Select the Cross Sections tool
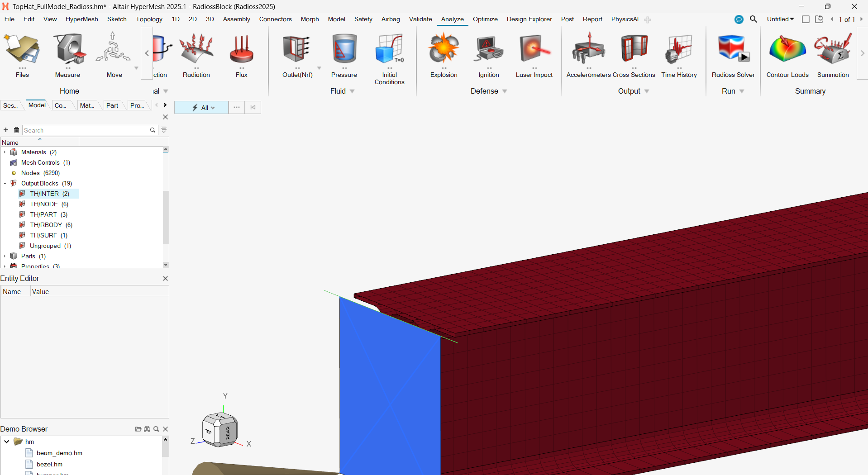This screenshot has width=868, height=475. pyautogui.click(x=634, y=55)
